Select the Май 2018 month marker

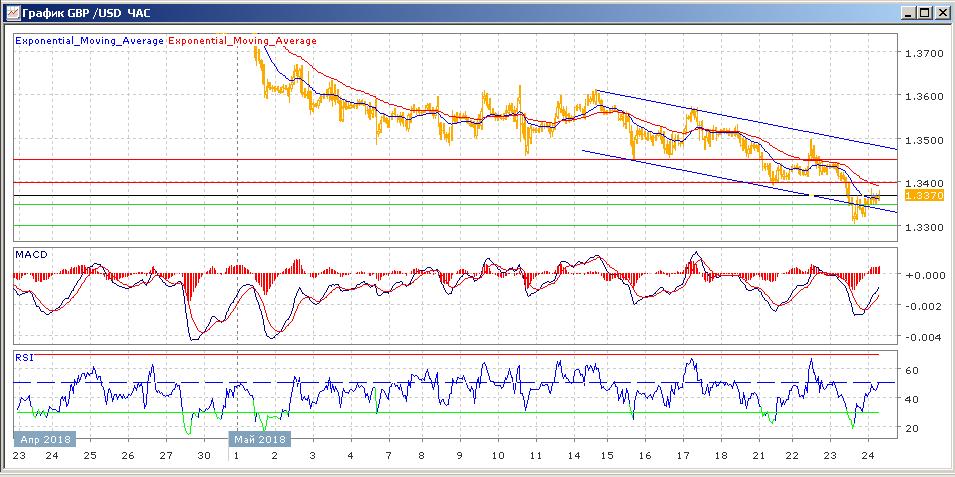258,439
